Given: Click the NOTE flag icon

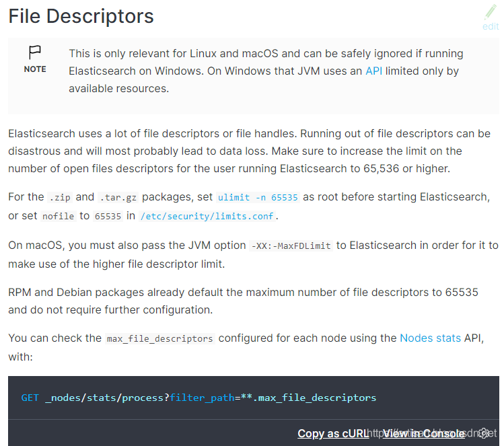Looking at the screenshot, I should point(35,52).
